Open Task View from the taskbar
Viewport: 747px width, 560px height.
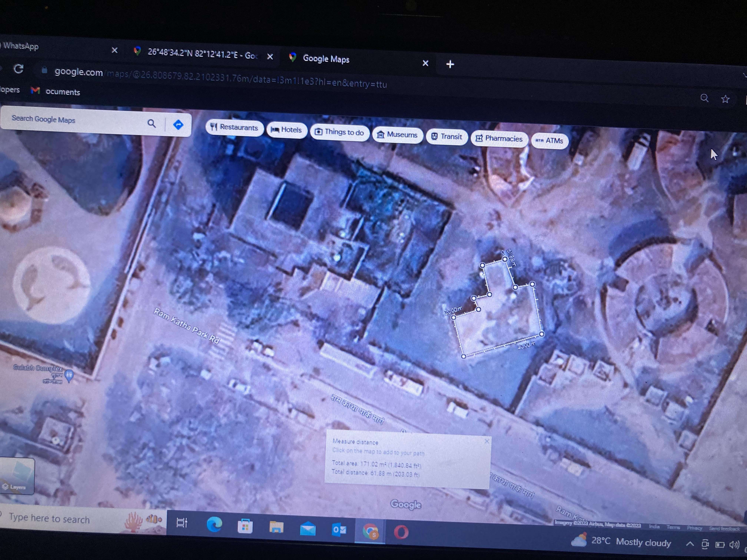click(182, 523)
